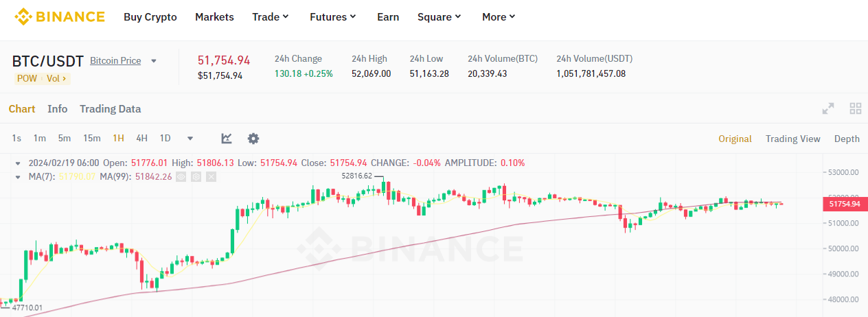
Task: Hide the MA indicator using eye icon
Action: (x=181, y=176)
